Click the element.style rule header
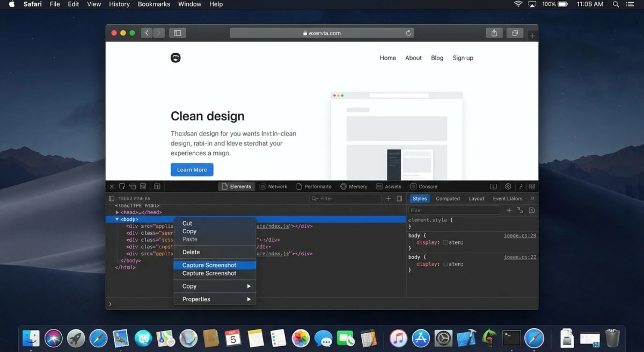 coord(431,220)
